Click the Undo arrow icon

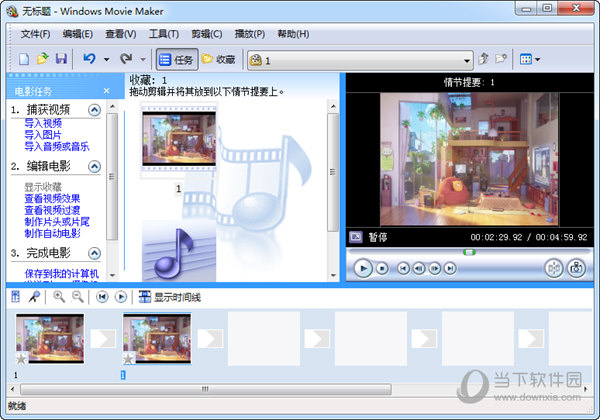pos(89,60)
